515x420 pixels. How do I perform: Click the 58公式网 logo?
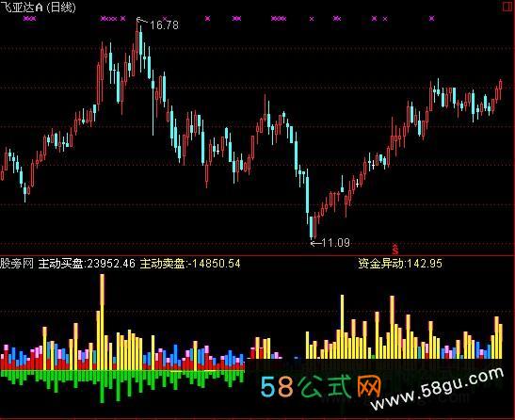tap(320, 386)
